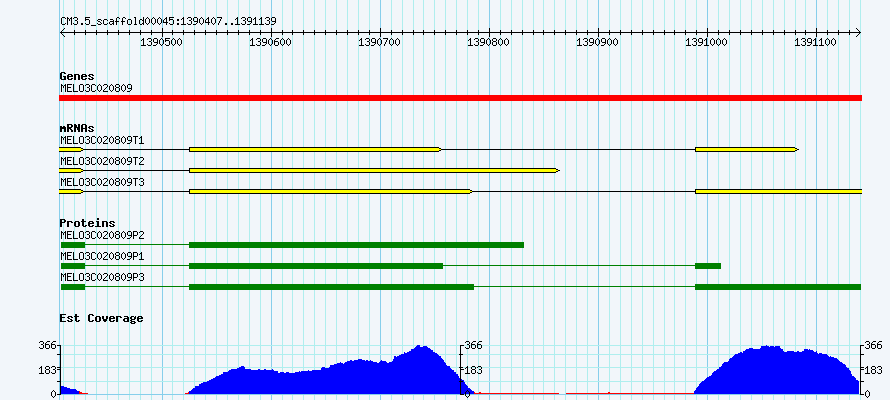This screenshot has height=400, width=890.
Task: Click the middle green segment of MELO3C020809P3
Action: coord(331,287)
